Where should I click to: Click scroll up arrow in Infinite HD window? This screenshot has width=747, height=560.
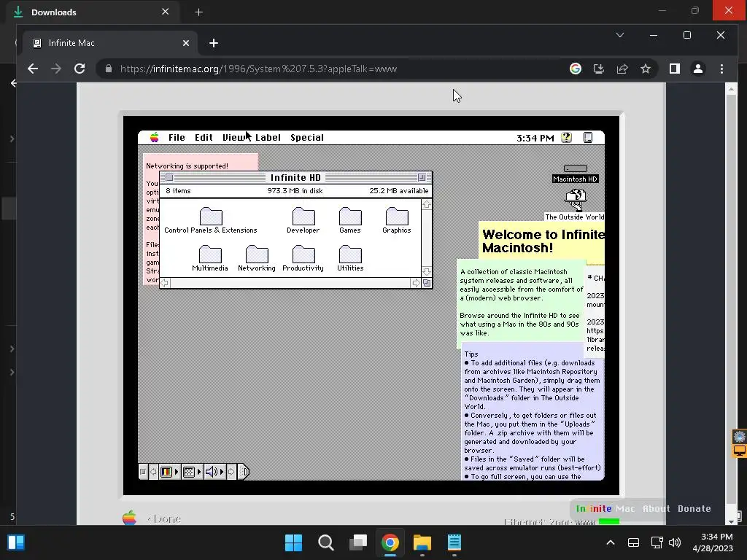pyautogui.click(x=426, y=205)
